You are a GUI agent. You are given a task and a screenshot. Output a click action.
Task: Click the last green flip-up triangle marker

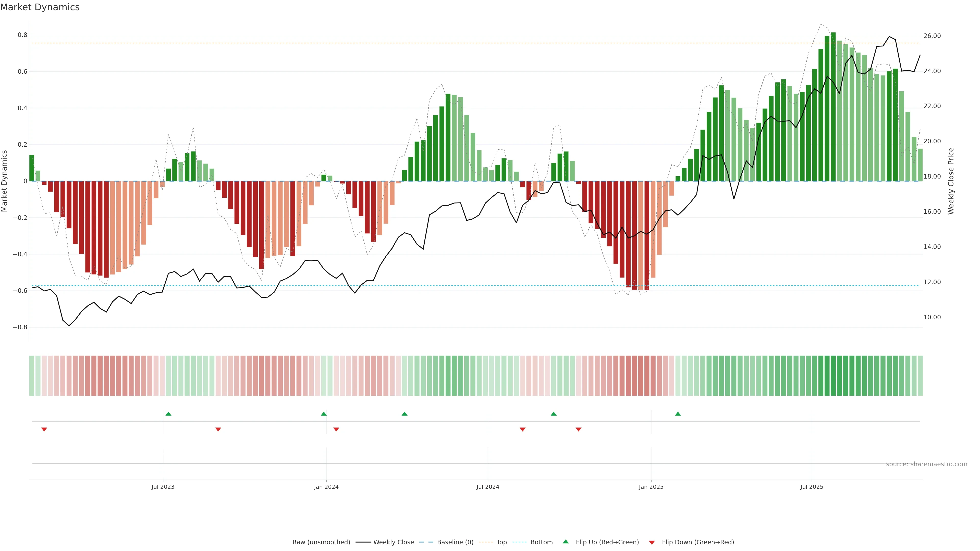678,414
